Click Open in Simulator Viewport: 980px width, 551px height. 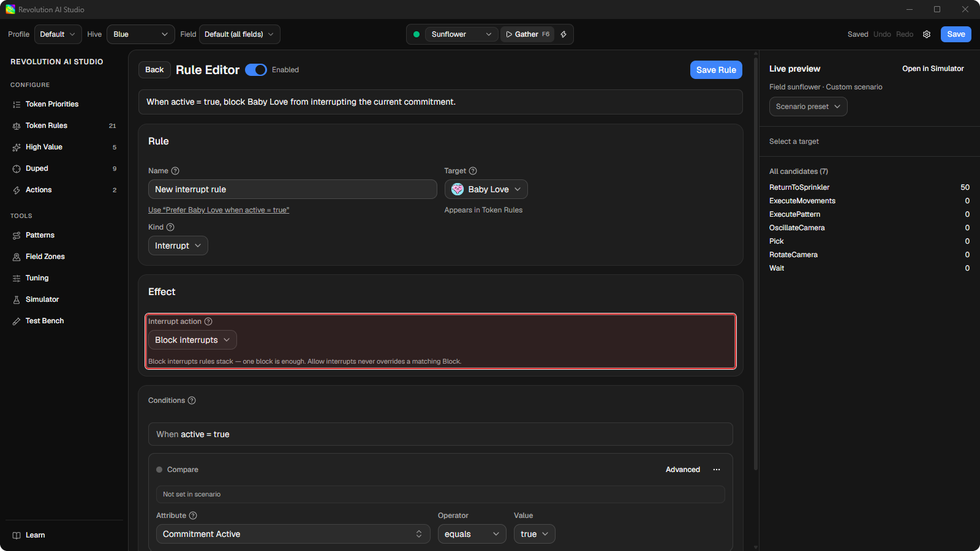tap(933, 69)
